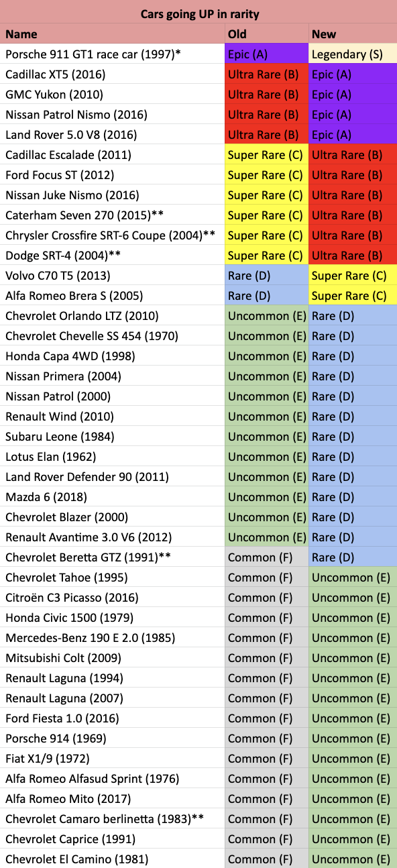Screen dimensions: 397x868
Task: Click Uncommon (E) old cell for Lotus Elan
Action: click(x=267, y=456)
